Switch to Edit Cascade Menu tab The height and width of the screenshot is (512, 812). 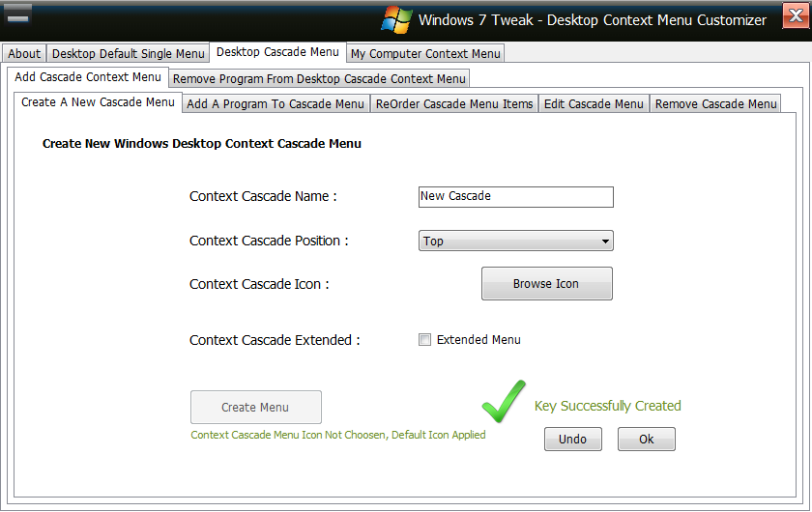click(x=594, y=103)
